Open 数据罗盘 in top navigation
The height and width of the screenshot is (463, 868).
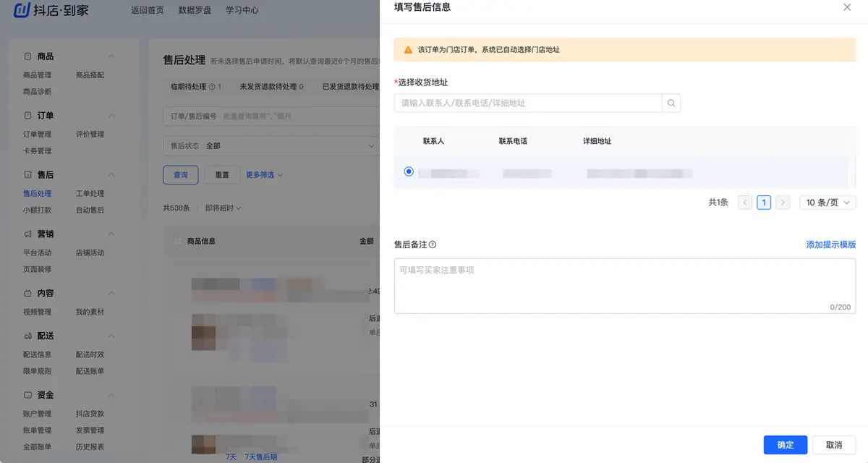click(x=195, y=11)
